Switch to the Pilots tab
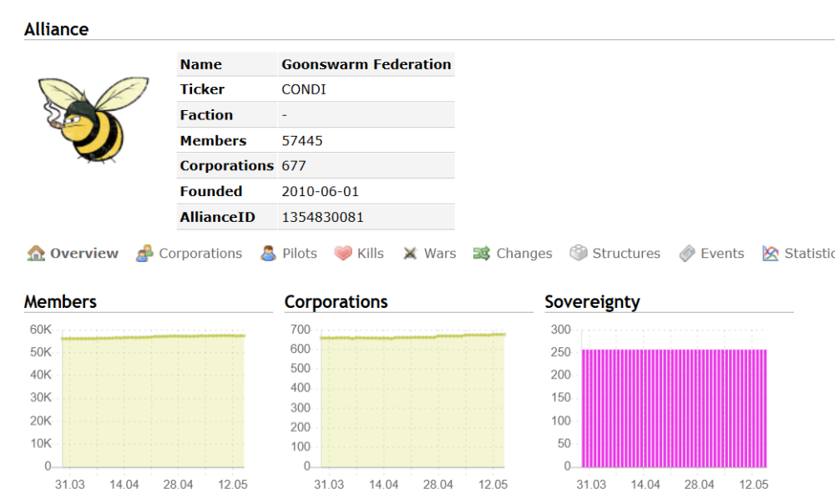This screenshot has height=504, width=835. coord(300,254)
